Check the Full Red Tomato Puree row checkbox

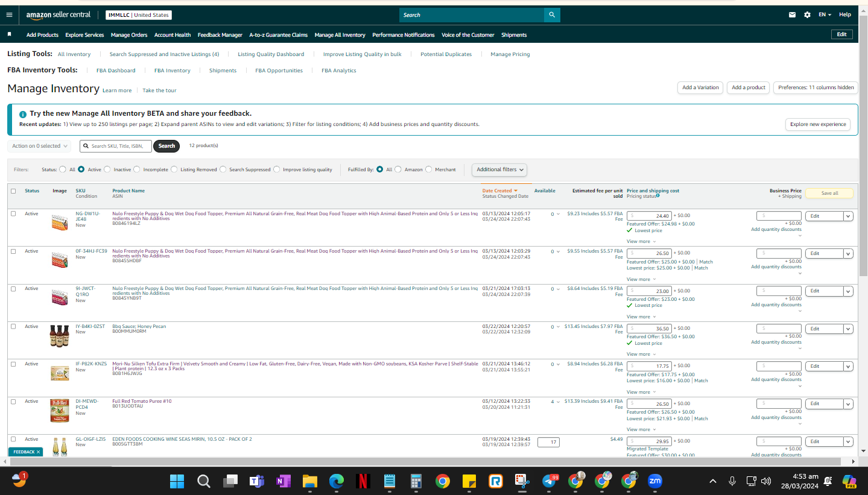pos(13,402)
